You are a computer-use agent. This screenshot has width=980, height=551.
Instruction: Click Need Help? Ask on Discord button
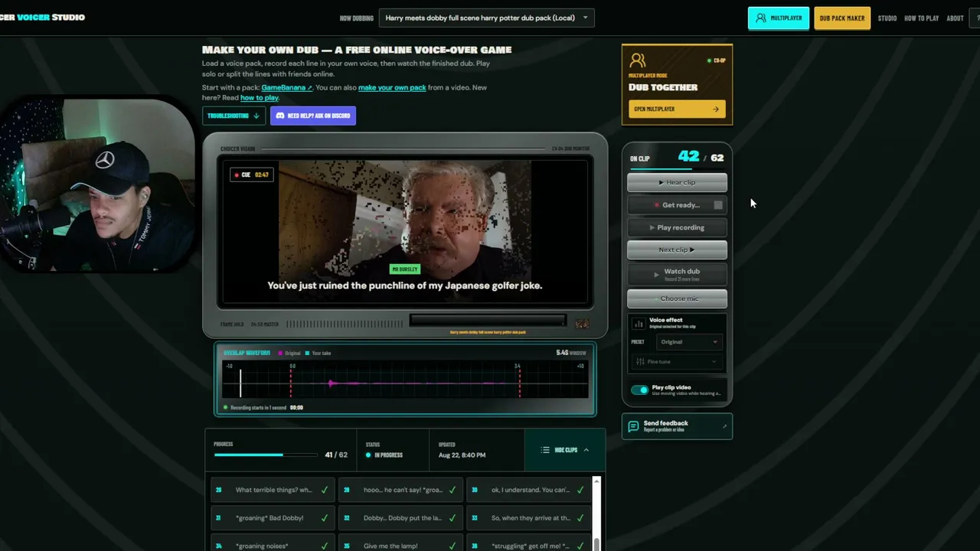coord(312,116)
